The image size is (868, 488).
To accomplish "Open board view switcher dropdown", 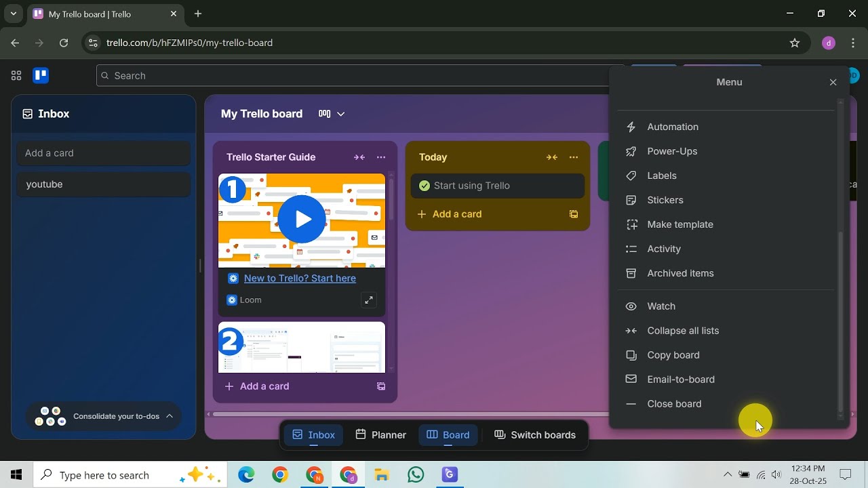I will (332, 114).
